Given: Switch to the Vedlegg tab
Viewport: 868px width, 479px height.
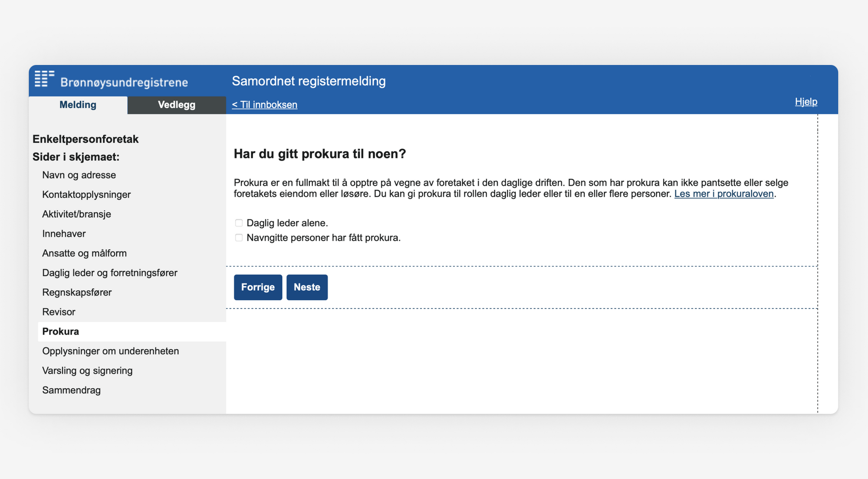Looking at the screenshot, I should (176, 105).
